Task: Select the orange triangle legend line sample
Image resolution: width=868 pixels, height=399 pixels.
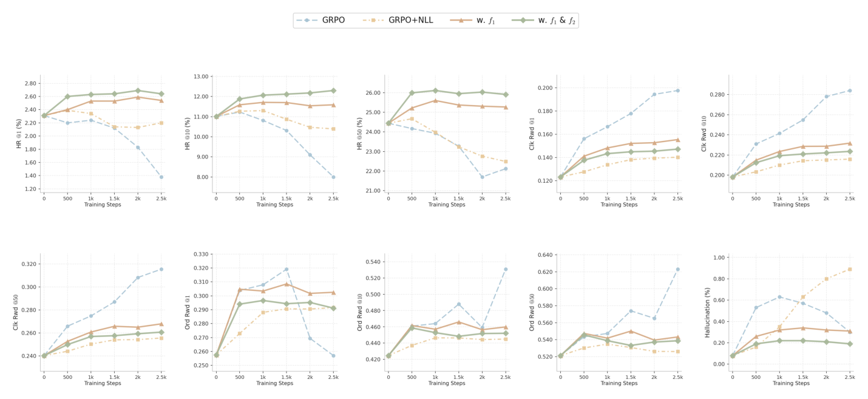Action: [461, 20]
